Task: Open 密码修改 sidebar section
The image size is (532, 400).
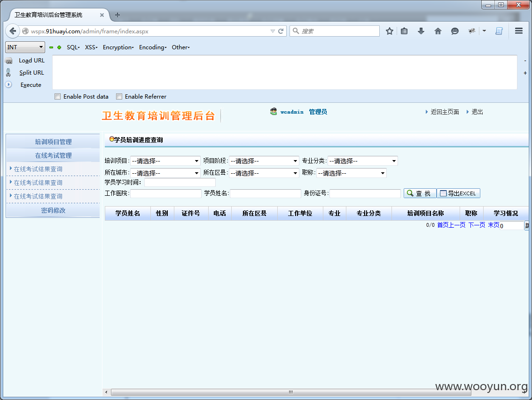Action: coord(53,210)
